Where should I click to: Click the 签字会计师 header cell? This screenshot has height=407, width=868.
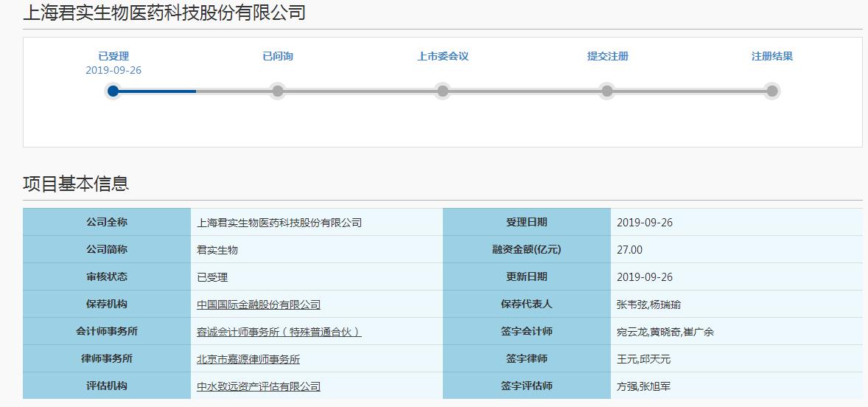point(526,331)
